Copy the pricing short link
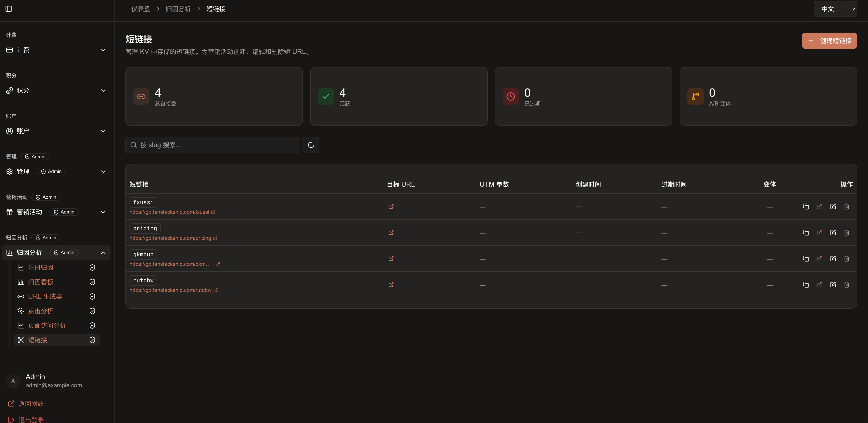This screenshot has width=868, height=423. click(806, 233)
